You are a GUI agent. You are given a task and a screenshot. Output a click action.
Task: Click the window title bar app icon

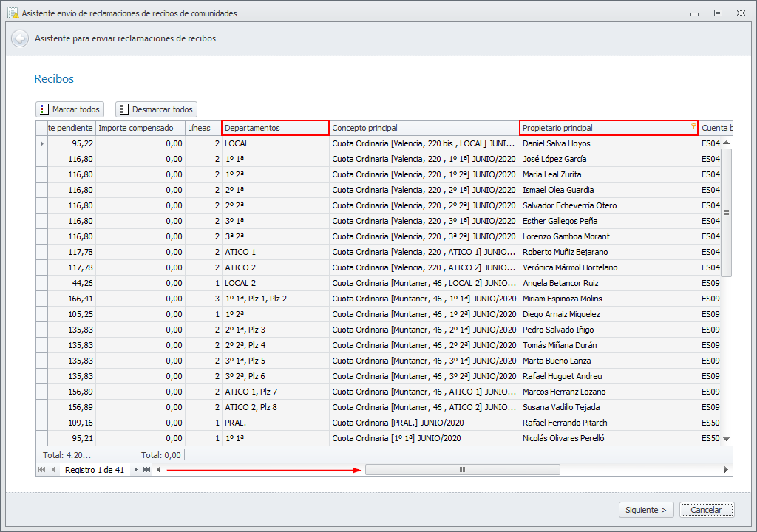tap(13, 13)
